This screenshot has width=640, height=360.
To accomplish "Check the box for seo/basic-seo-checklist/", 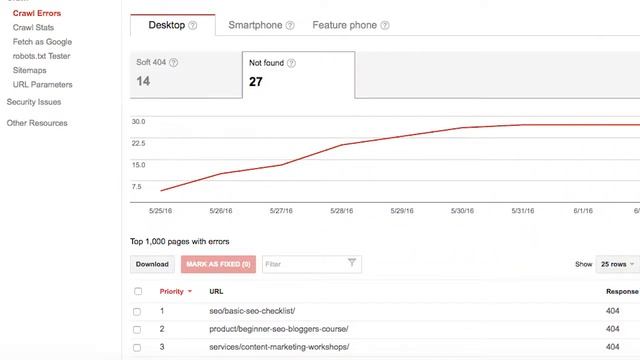I will (137, 311).
